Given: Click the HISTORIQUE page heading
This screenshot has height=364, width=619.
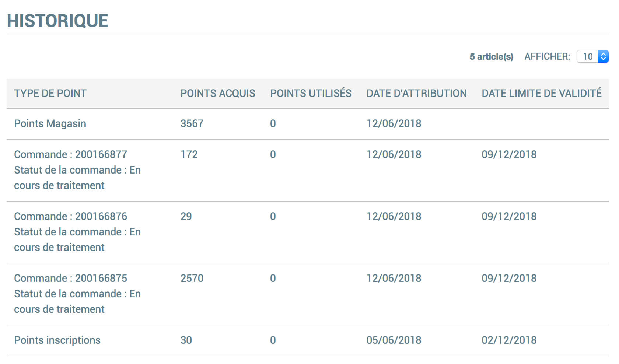Looking at the screenshot, I should 57,21.
